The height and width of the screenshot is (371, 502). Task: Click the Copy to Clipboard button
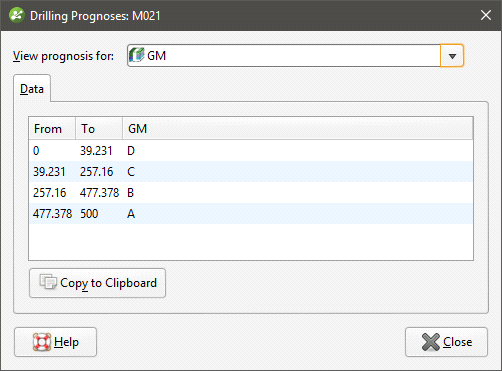coord(97,283)
